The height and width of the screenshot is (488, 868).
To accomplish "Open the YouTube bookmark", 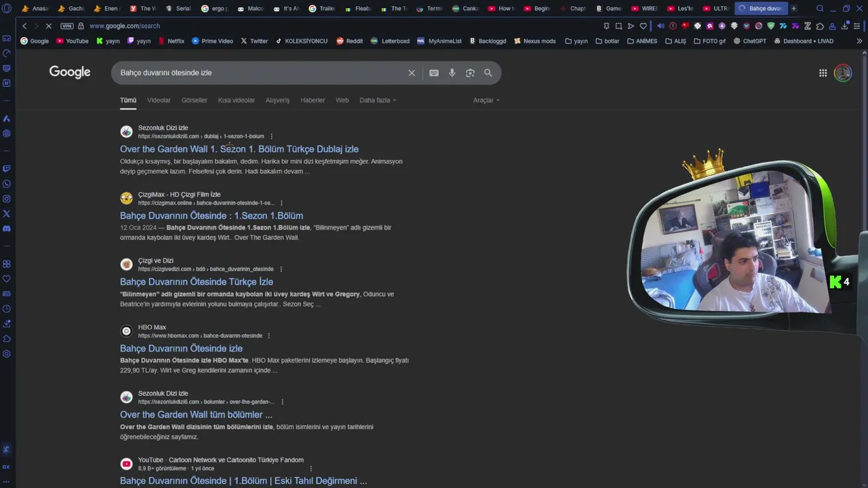I will pos(72,41).
